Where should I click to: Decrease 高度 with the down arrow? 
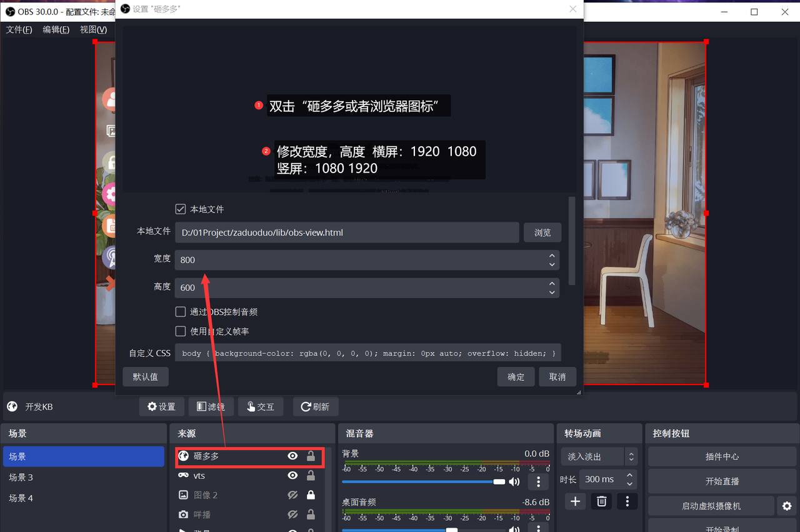[x=552, y=293]
